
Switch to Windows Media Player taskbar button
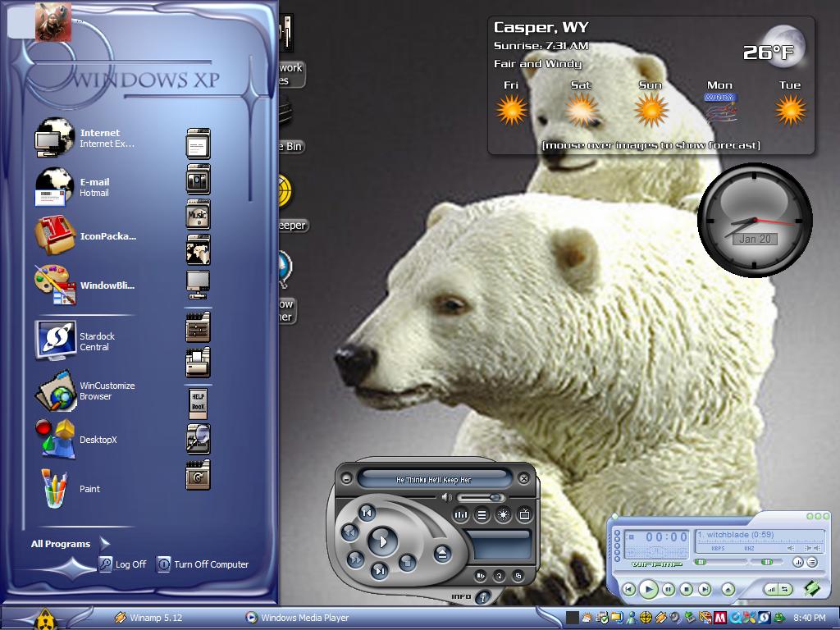(297, 618)
